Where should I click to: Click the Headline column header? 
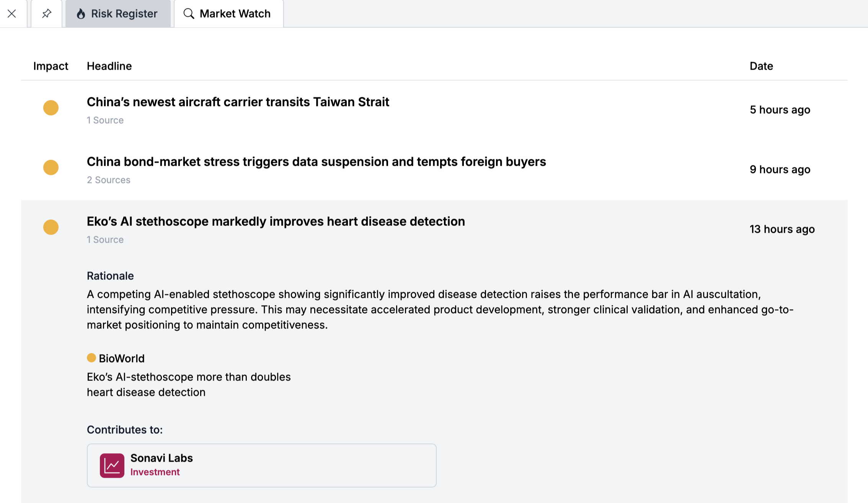coord(109,66)
